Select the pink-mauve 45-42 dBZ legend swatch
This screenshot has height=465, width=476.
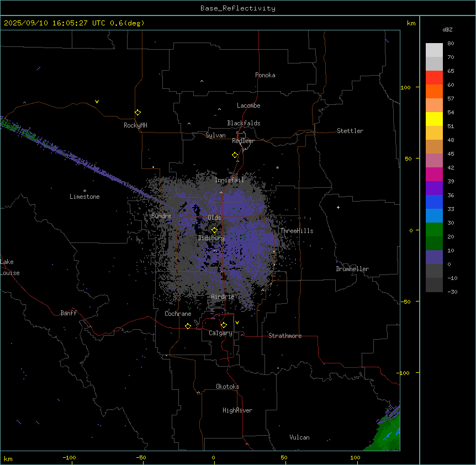click(434, 160)
